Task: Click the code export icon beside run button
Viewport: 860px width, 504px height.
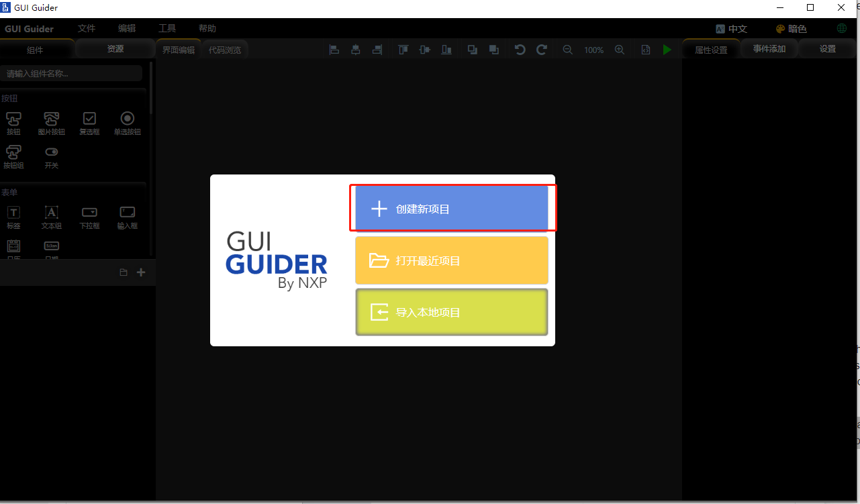Action: (x=645, y=49)
